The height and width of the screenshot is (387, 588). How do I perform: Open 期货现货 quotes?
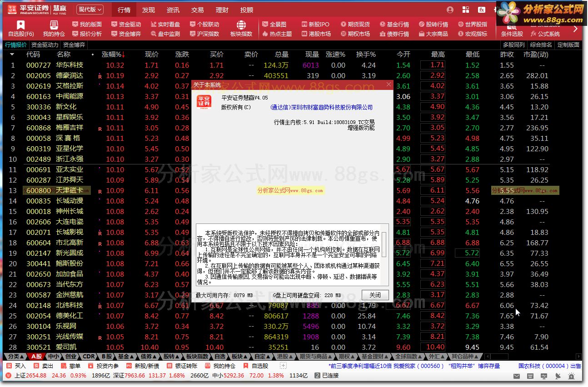tap(355, 24)
